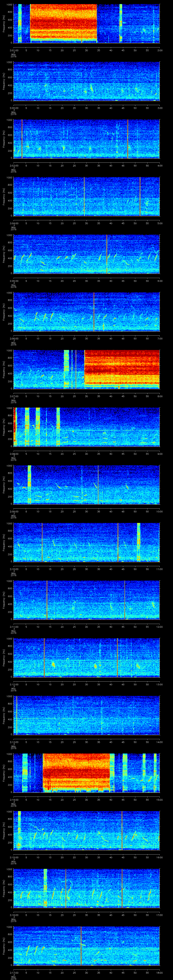This screenshot has height=980, width=173.
Task: Click the red vertical line in the 2:13:00 panel
Action: (x=17, y=715)
